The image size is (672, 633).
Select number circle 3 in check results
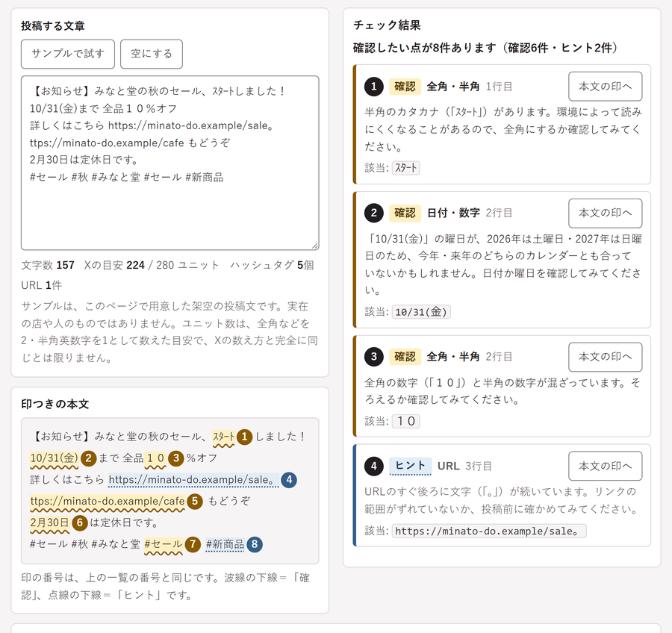pos(374,357)
